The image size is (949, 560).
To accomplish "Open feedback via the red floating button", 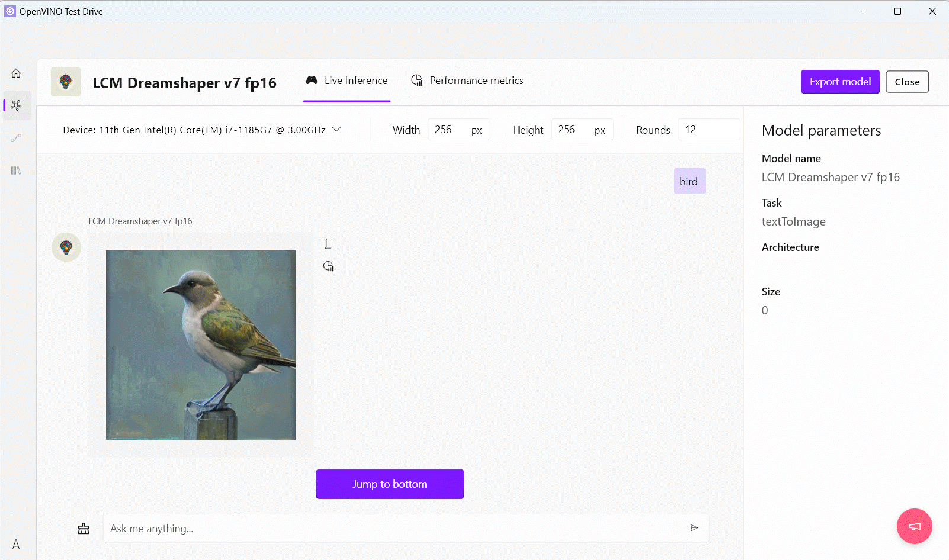I will [x=915, y=526].
